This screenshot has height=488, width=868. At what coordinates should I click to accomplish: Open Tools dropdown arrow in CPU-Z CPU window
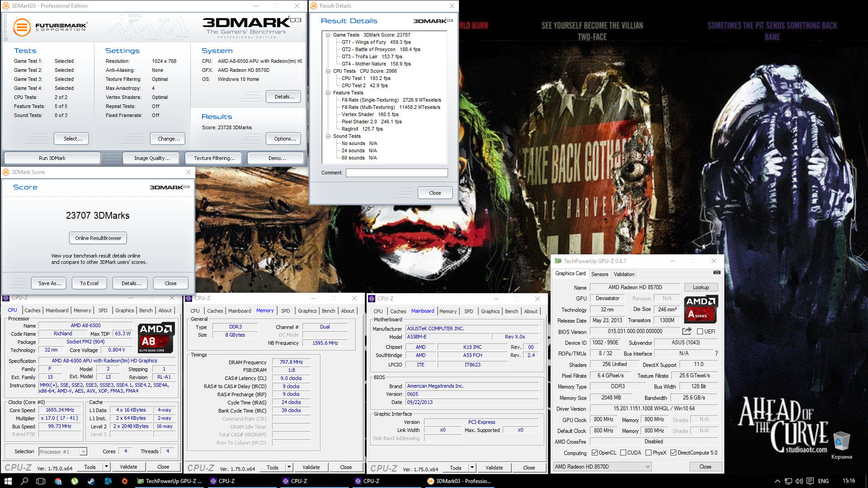pyautogui.click(x=106, y=467)
